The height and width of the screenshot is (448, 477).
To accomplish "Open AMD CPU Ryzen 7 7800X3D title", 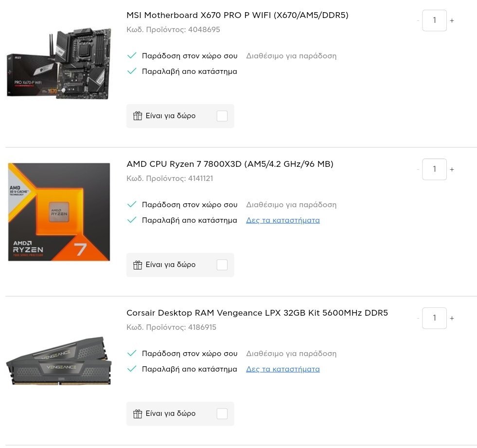I will tap(230, 164).
